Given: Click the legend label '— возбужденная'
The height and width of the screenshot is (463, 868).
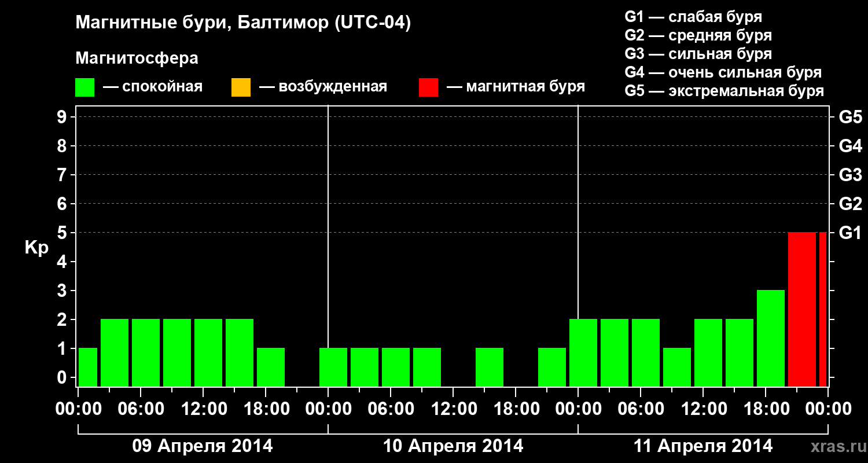Looking at the screenshot, I should pos(323,87).
